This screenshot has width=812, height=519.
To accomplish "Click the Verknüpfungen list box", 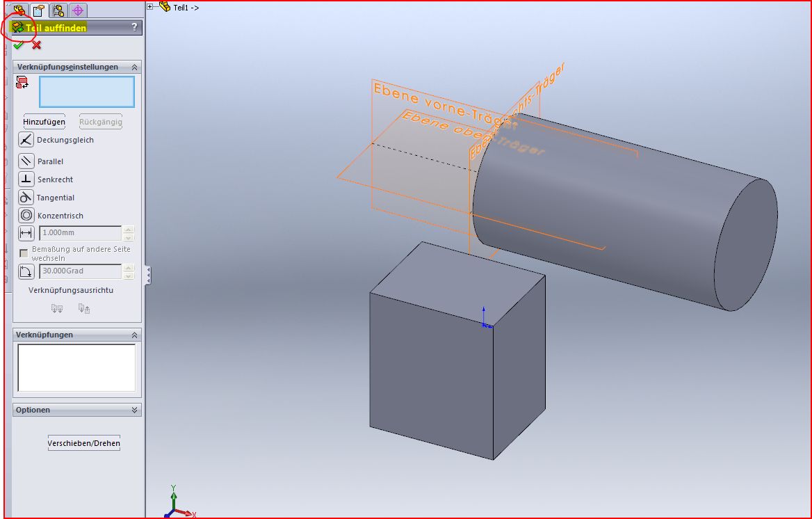I will coord(76,367).
